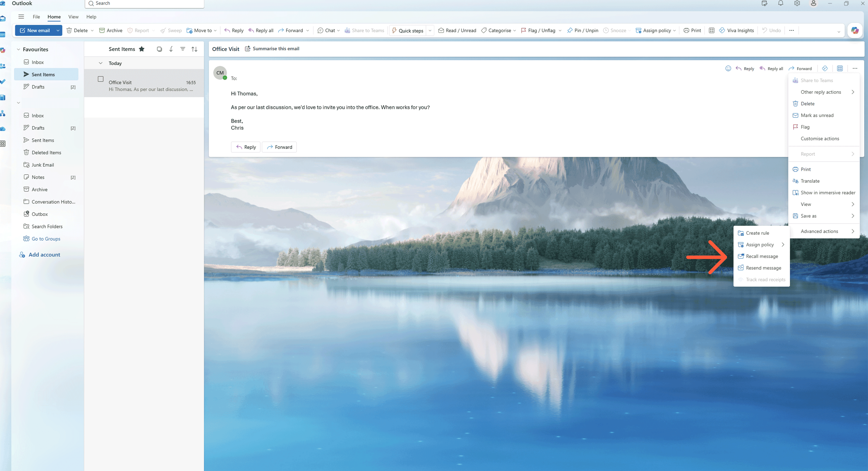Click the emoji reaction icon
Viewport: 868px width, 471px height.
tap(728, 68)
